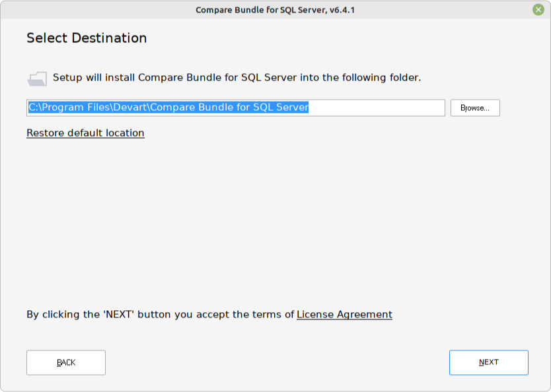Open the License Agreement link
The image size is (551, 392).
(344, 314)
